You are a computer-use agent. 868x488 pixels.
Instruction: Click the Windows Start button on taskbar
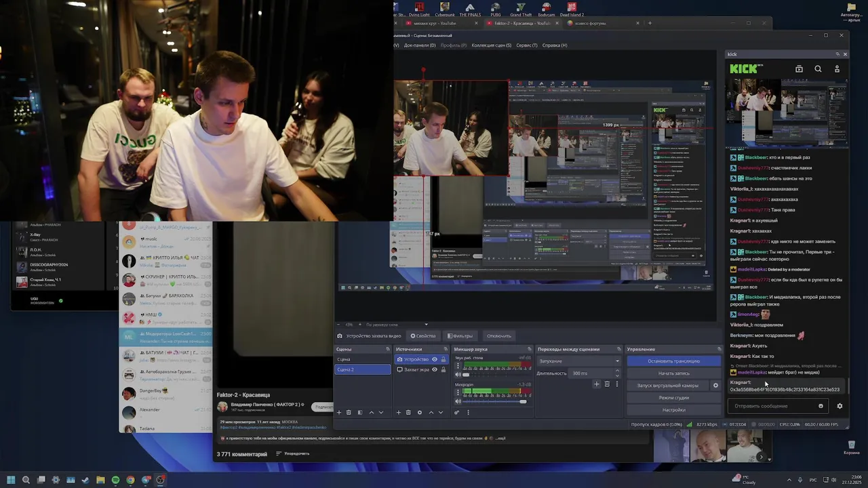[11, 480]
